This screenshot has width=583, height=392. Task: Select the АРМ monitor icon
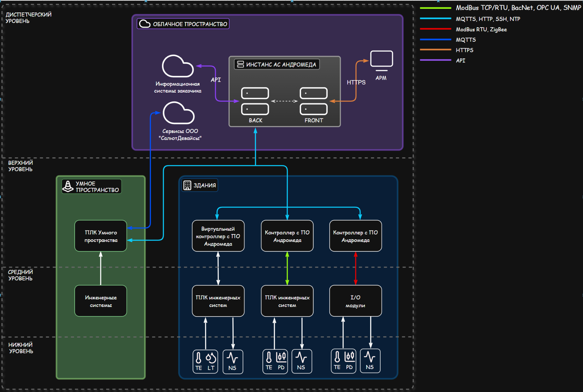tap(381, 60)
